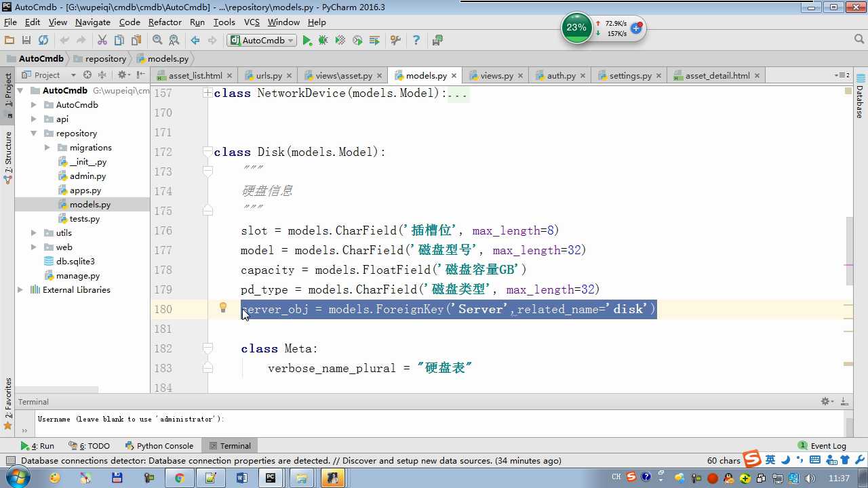Toggle the TODO tool window button
This screenshot has width=868, height=488.
(90, 446)
